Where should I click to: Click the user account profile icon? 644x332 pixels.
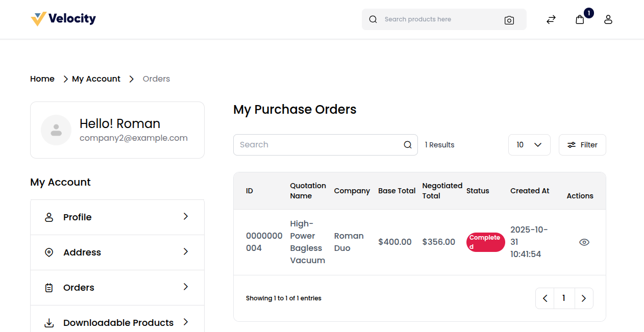[608, 20]
